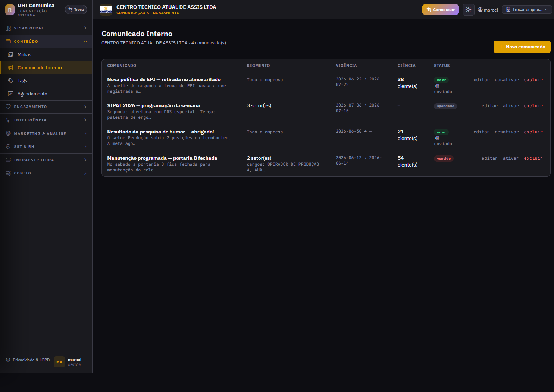This screenshot has width=554, height=392.
Task: Click the enviado icon in pesquisa de humor row
Action: click(437, 138)
